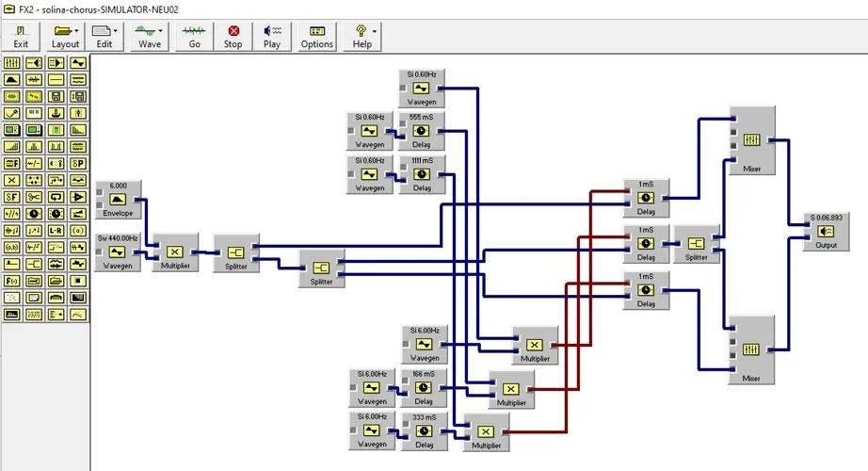This screenshot has width=868, height=471.
Task: Open the Options toolbar button
Action: tap(316, 37)
